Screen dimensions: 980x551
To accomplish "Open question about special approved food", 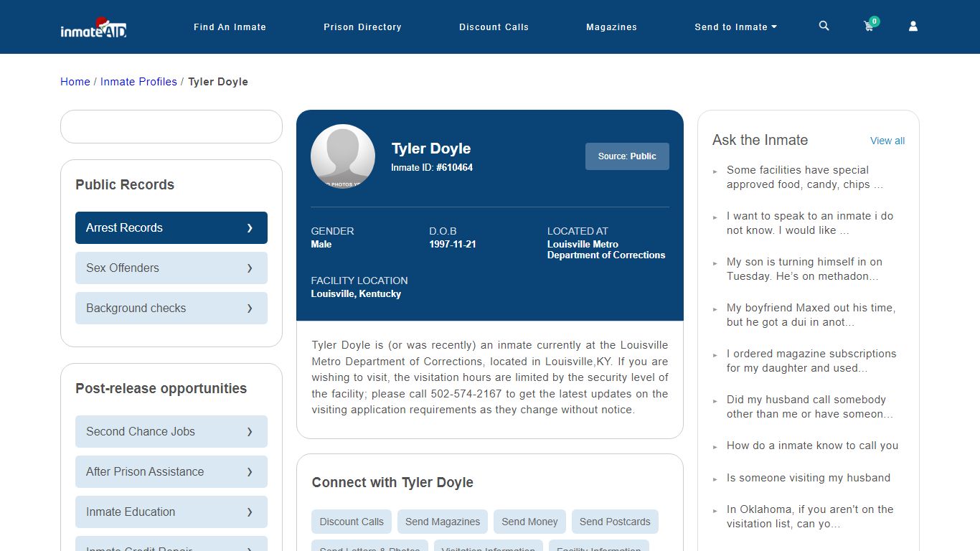I will (x=804, y=177).
